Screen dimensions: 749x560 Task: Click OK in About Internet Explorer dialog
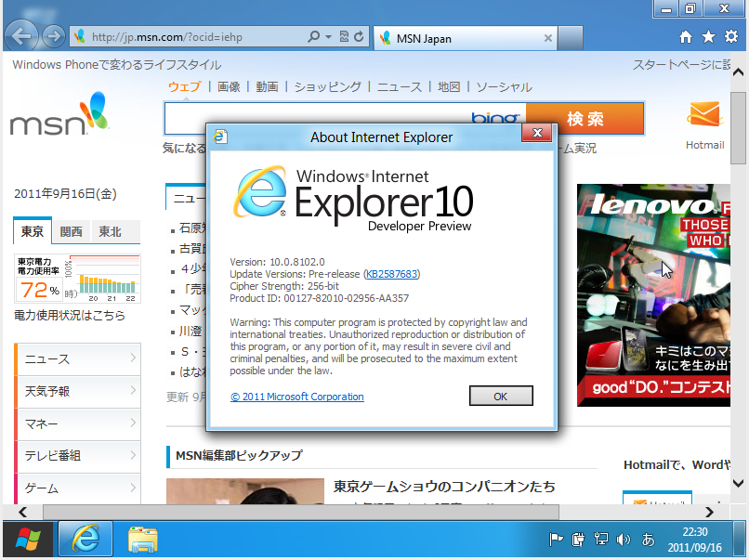(501, 397)
